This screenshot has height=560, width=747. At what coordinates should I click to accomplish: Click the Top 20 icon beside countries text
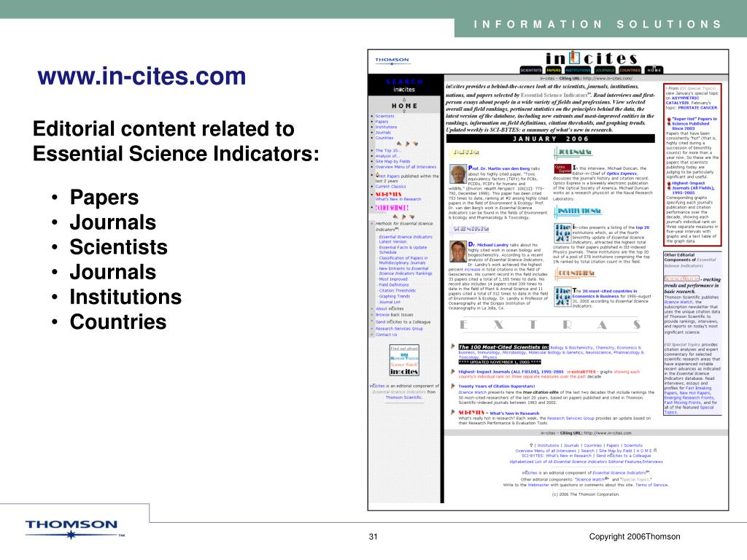pyautogui.click(x=562, y=296)
